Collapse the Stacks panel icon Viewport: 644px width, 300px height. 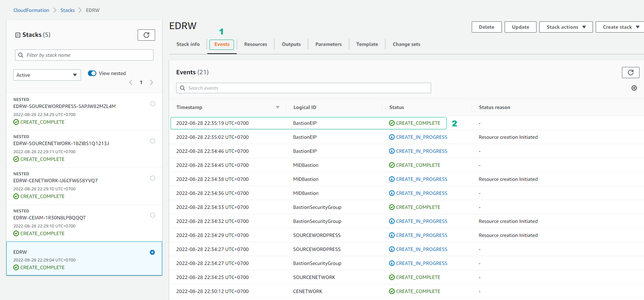18,35
